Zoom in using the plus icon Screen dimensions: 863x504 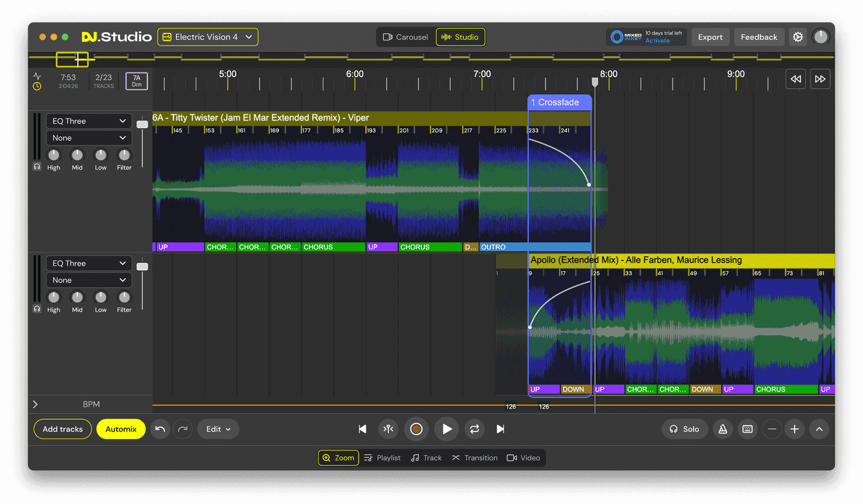795,429
